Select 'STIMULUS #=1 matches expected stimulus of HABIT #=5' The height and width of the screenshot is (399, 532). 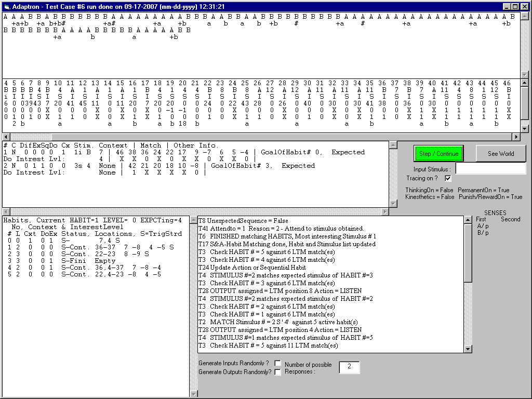(x=286, y=338)
